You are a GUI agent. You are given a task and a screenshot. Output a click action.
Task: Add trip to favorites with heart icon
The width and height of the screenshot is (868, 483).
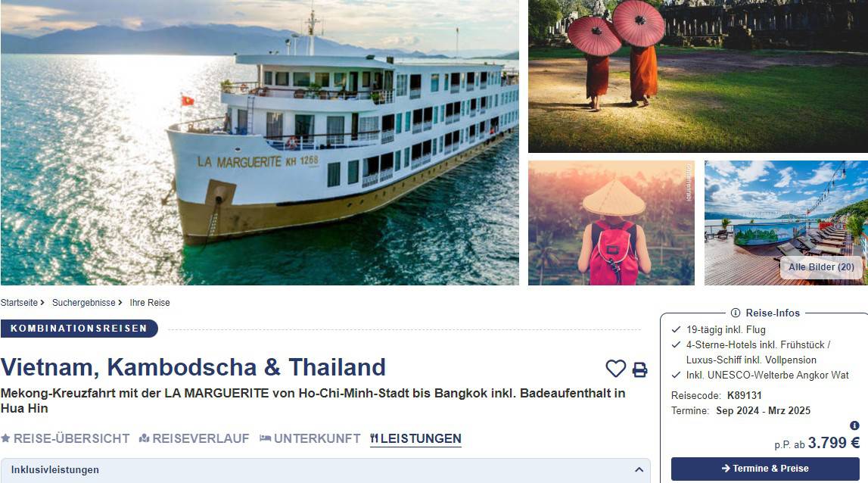pyautogui.click(x=615, y=369)
